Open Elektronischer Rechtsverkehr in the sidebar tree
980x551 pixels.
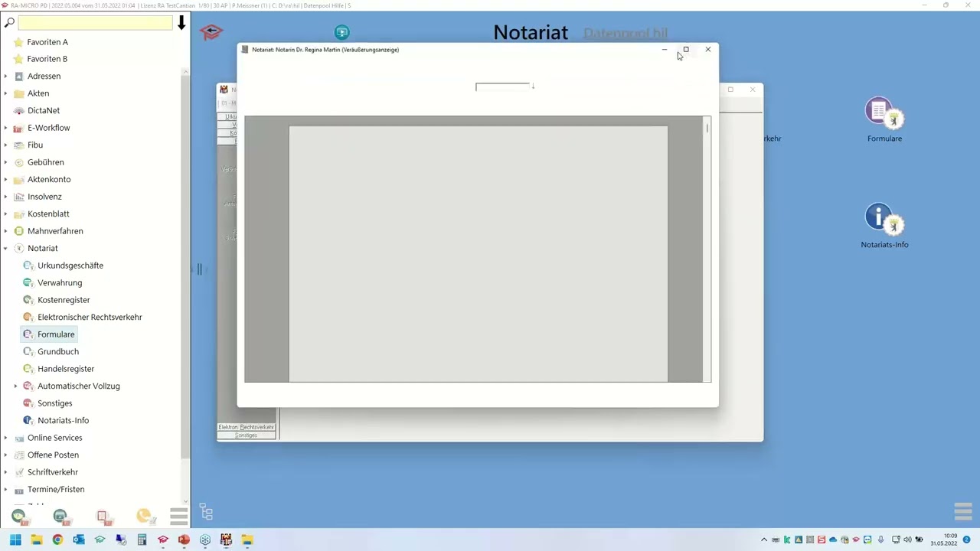tap(90, 317)
